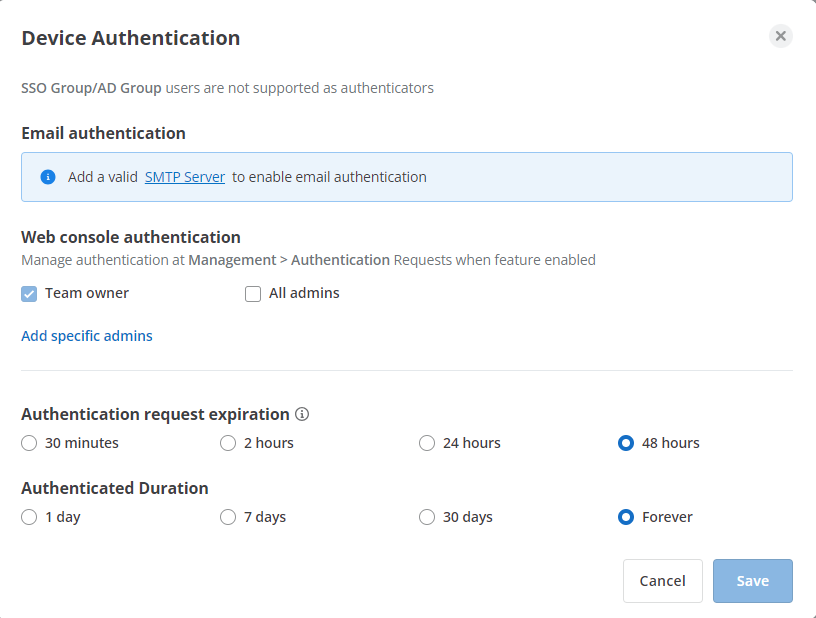Click info icon beside Authentication request expiration
816x618 pixels.
[x=302, y=414]
